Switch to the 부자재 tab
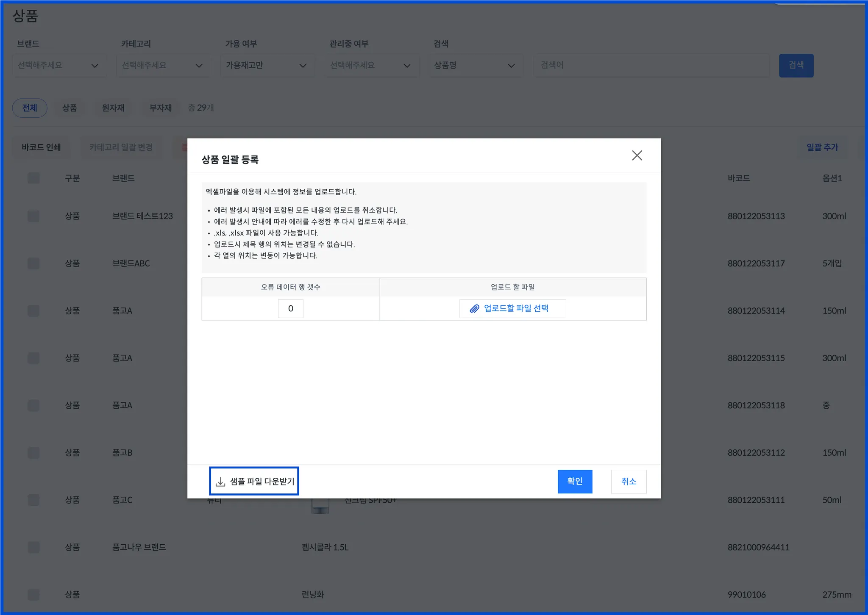The image size is (868, 615). point(160,108)
